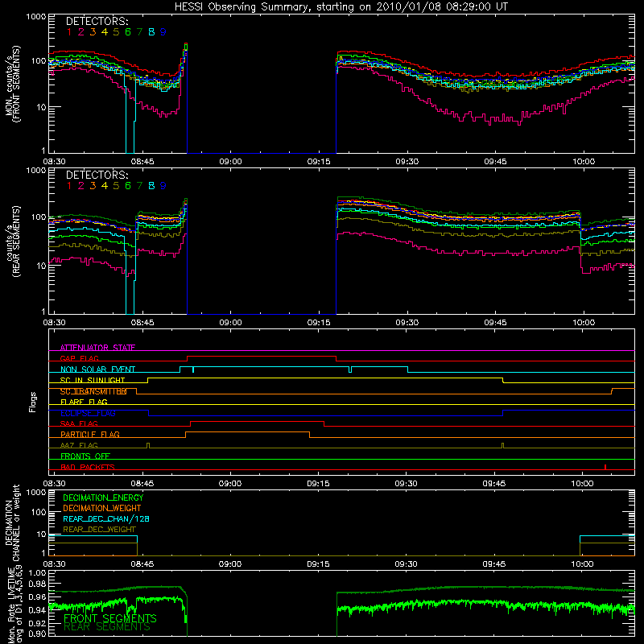This screenshot has height=644, width=644.
Task: Select detector 9 in the front segments legend
Action: pos(163,32)
